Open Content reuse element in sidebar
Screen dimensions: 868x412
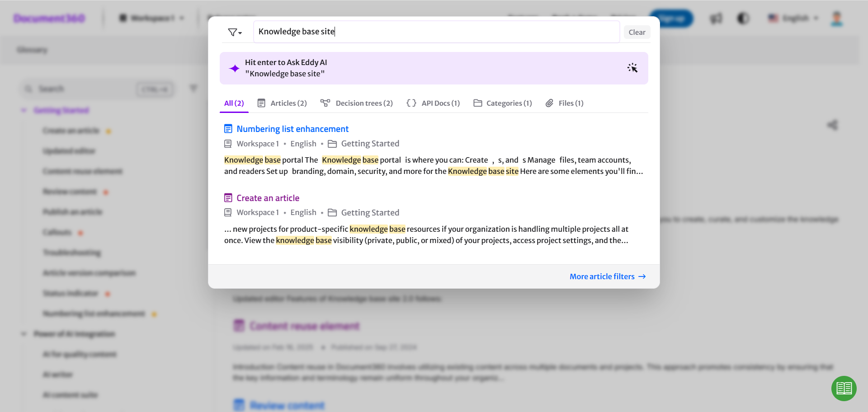pos(82,171)
